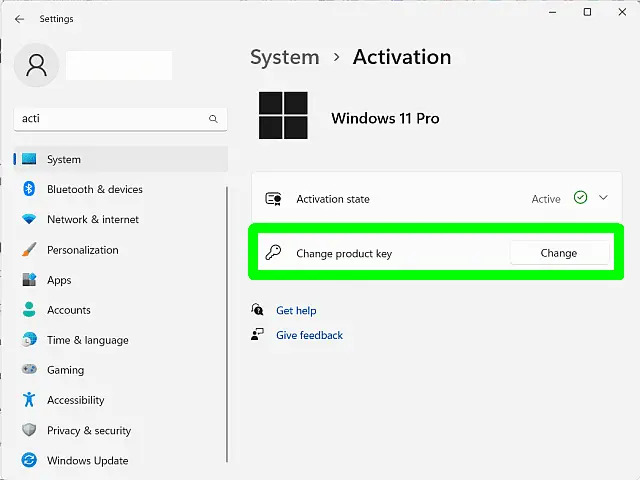Open Bluetooth & devices settings
This screenshot has width=640, height=480.
coord(121,189)
